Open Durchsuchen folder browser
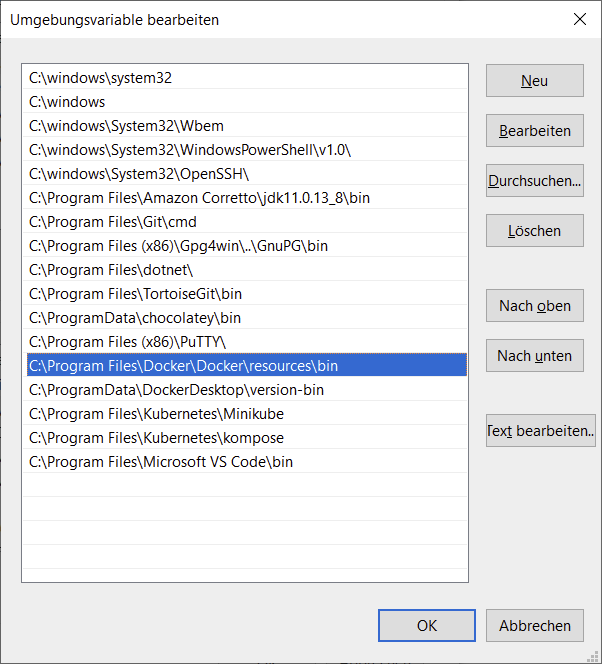 pyautogui.click(x=535, y=180)
